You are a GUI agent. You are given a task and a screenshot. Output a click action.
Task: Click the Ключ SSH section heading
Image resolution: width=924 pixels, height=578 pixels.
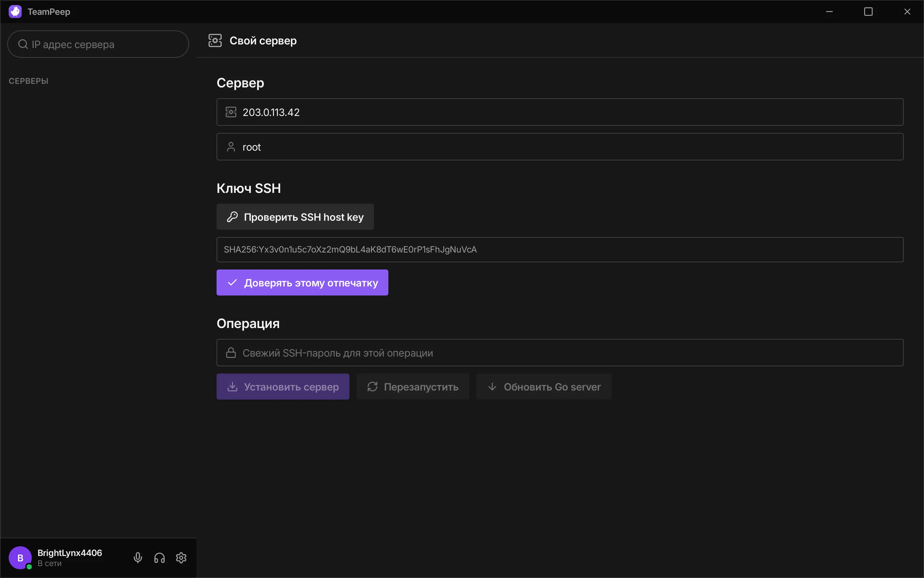tap(249, 188)
